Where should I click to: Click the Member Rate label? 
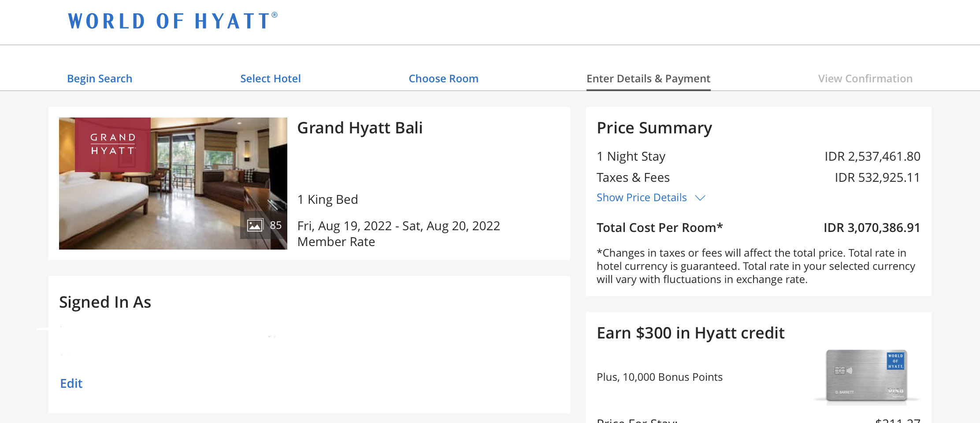coord(336,242)
